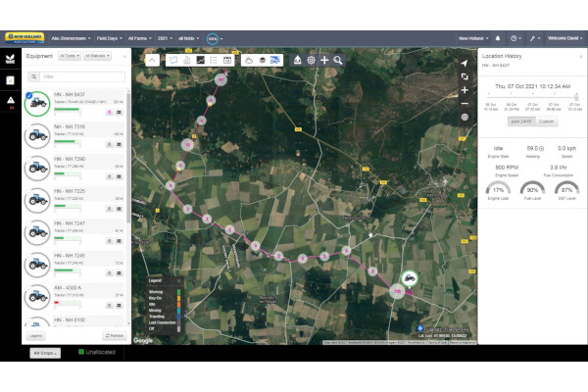Open the All Farms dropdown

(139, 38)
